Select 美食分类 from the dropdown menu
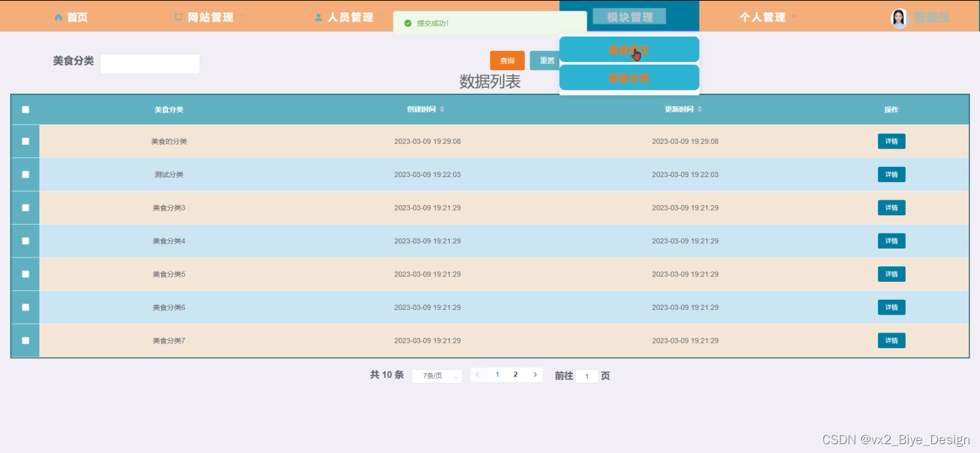Viewport: 980px width, 453px height. pos(629,78)
